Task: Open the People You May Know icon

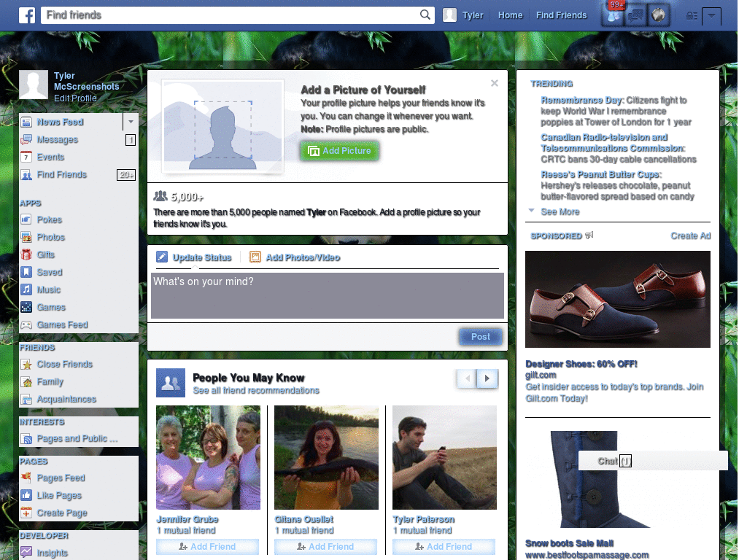Action: [171, 383]
